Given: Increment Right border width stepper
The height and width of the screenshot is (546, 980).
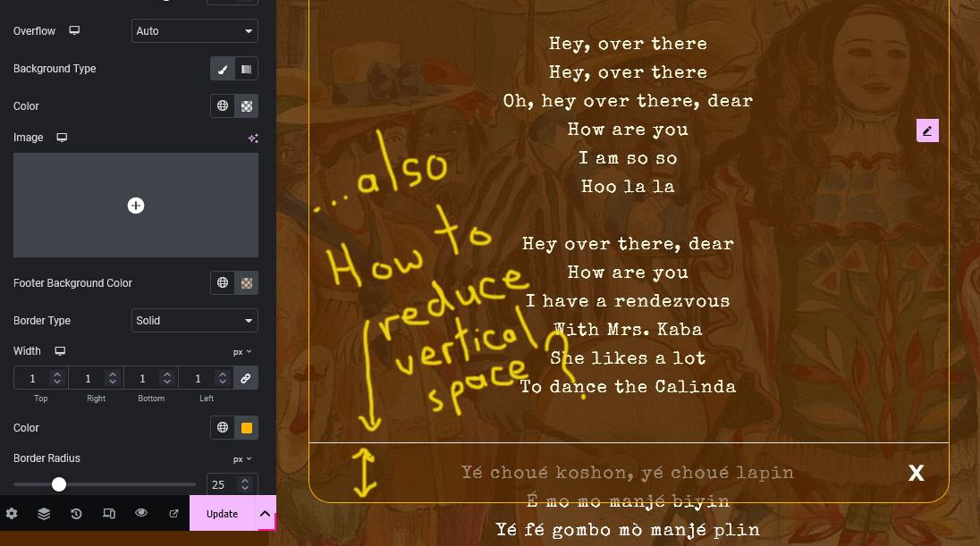Looking at the screenshot, I should click(113, 374).
